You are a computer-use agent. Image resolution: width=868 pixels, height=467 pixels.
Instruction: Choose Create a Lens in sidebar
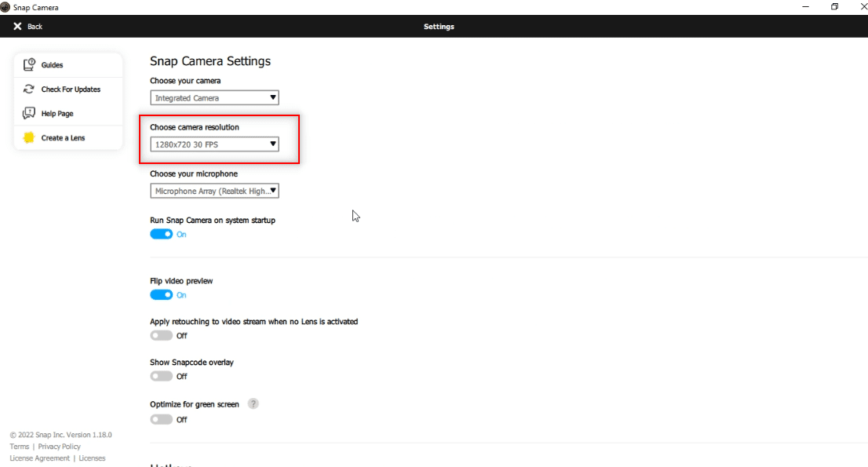tap(68, 138)
